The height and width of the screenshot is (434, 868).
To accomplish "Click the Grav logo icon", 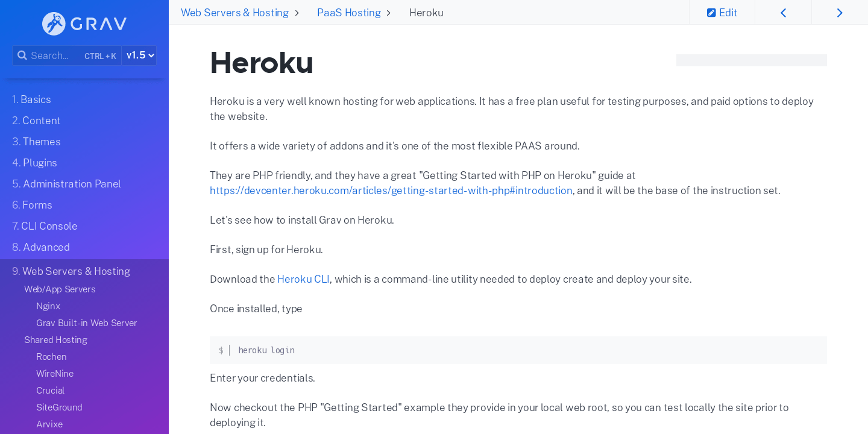I will [53, 24].
